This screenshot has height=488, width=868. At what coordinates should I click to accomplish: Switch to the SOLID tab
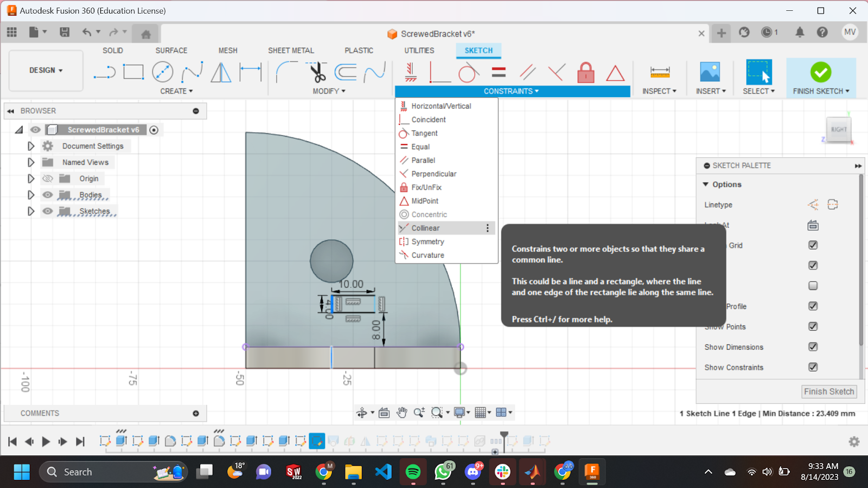[x=113, y=50]
